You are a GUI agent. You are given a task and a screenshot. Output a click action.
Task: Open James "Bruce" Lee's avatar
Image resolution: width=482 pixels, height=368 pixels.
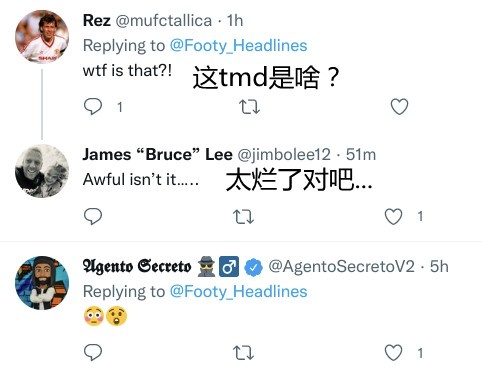click(42, 171)
